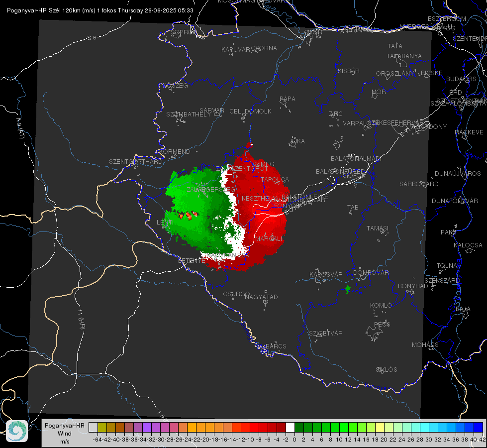Select the white legend swatch between -2 and 0
The image size is (487, 448).
tap(290, 427)
